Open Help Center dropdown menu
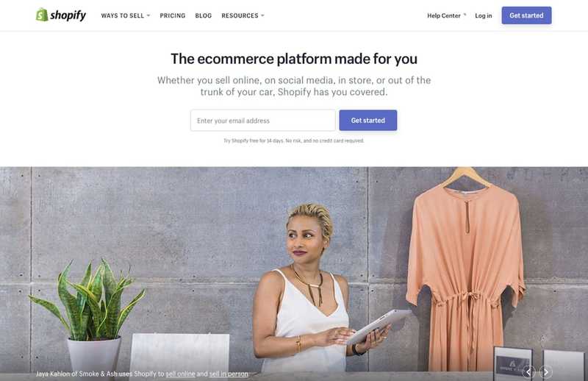This screenshot has width=588, height=381. click(x=446, y=15)
